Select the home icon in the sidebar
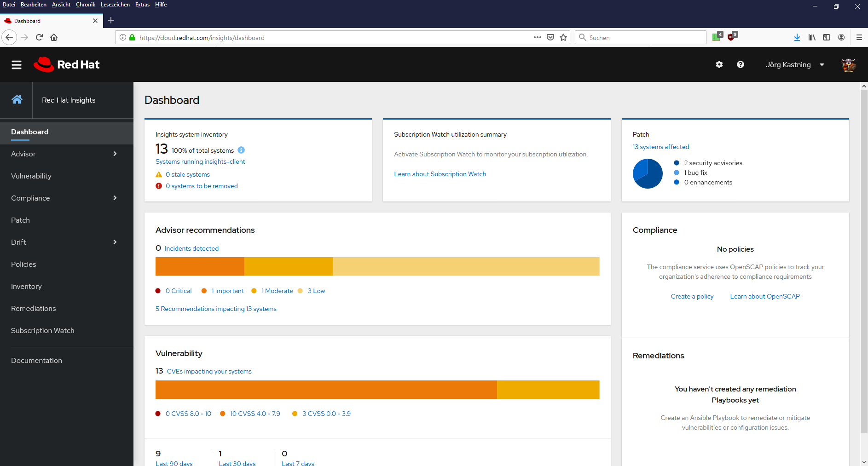 (x=17, y=99)
